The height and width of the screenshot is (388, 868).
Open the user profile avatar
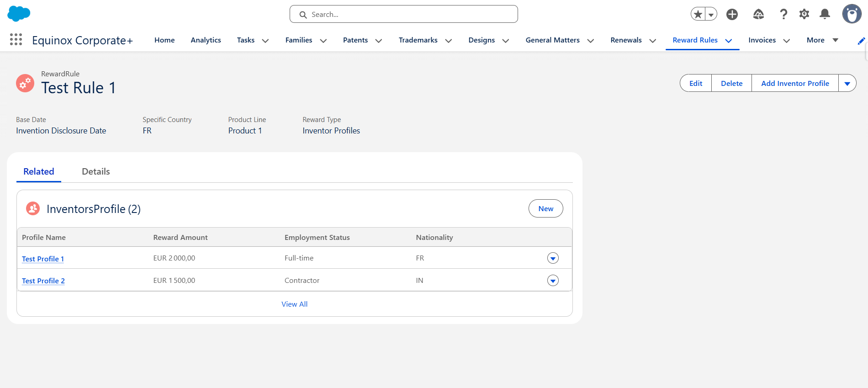click(852, 14)
